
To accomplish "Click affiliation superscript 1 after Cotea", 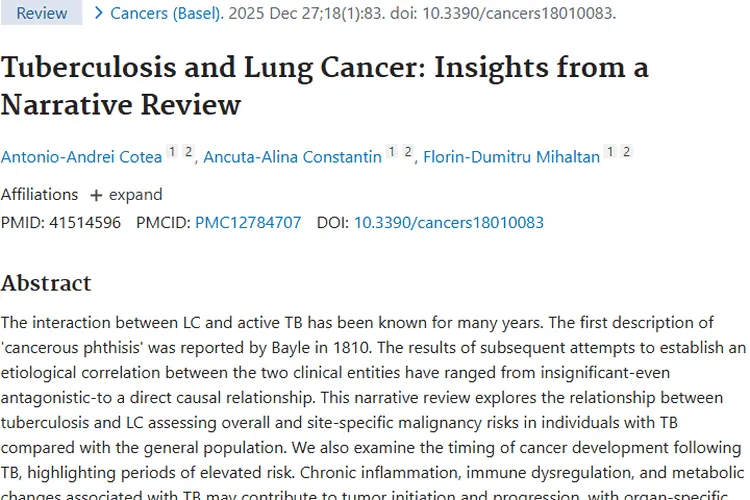I will tap(172, 152).
